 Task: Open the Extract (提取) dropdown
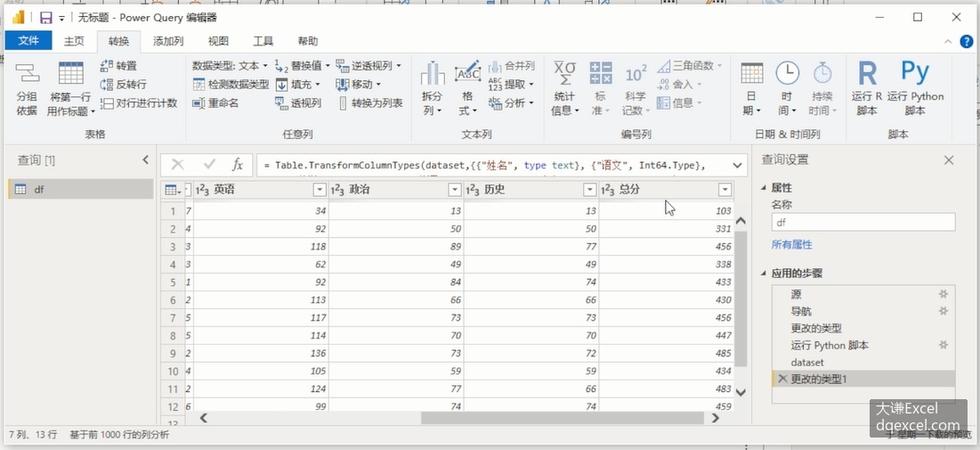511,85
